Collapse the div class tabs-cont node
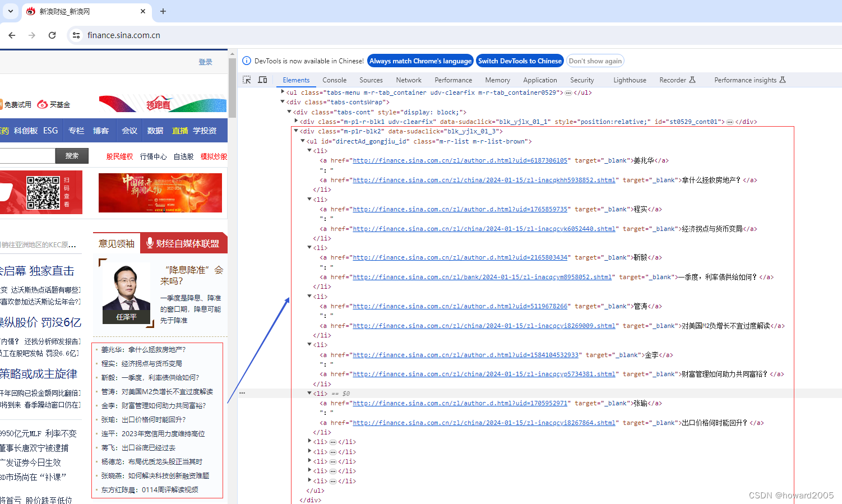 (x=289, y=112)
